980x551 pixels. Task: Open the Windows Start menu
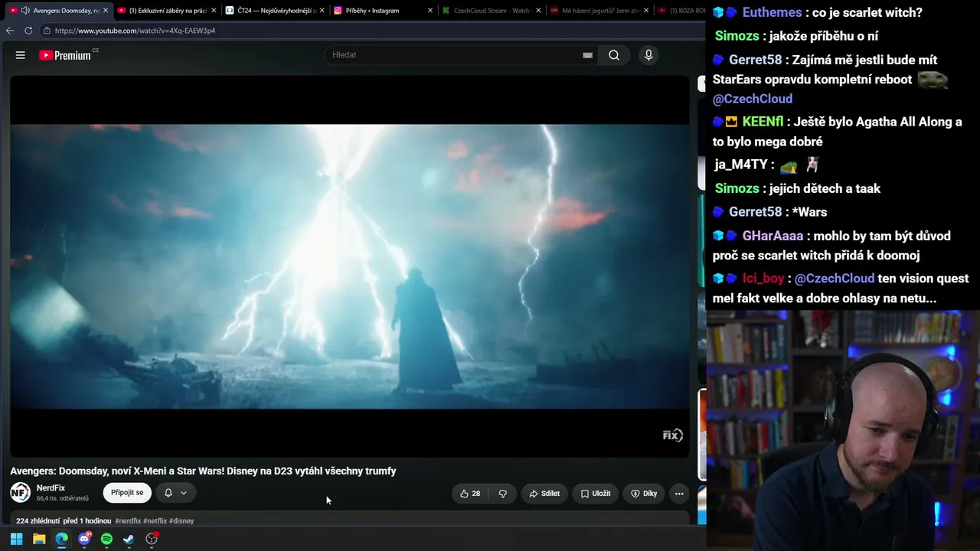click(x=16, y=539)
